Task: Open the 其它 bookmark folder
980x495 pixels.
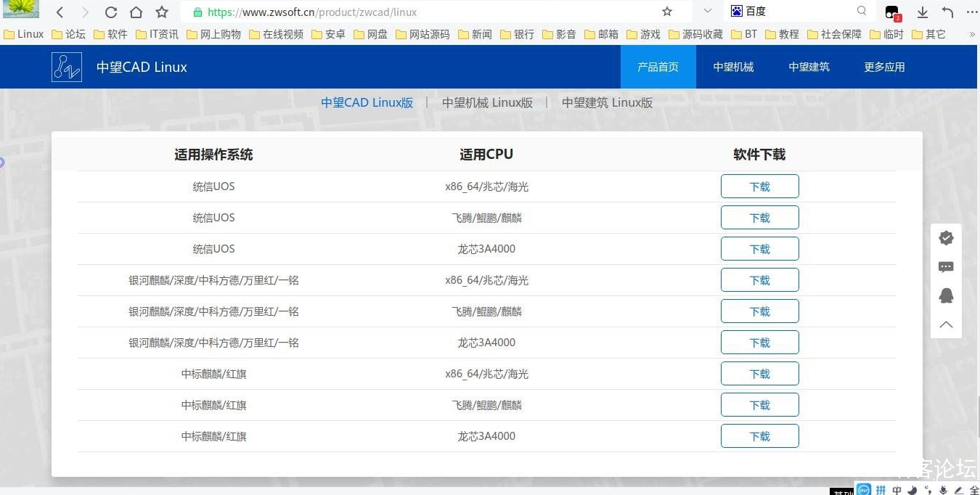Action: (929, 34)
